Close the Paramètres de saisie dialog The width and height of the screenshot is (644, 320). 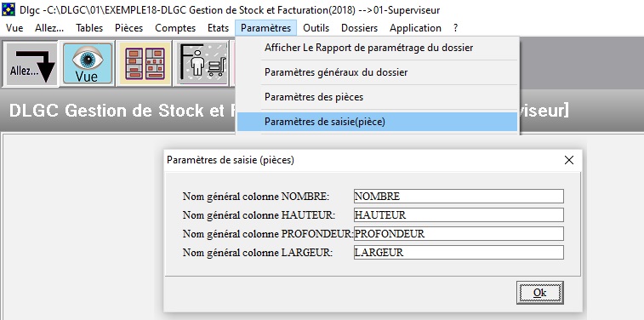[569, 160]
